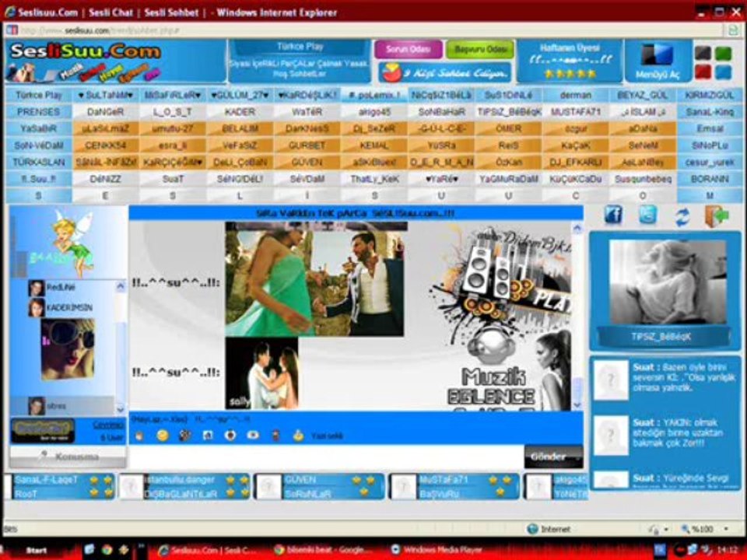The width and height of the screenshot is (747, 560).
Task: Click the genie lamp icon in chat toolbar
Action: pyautogui.click(x=298, y=436)
